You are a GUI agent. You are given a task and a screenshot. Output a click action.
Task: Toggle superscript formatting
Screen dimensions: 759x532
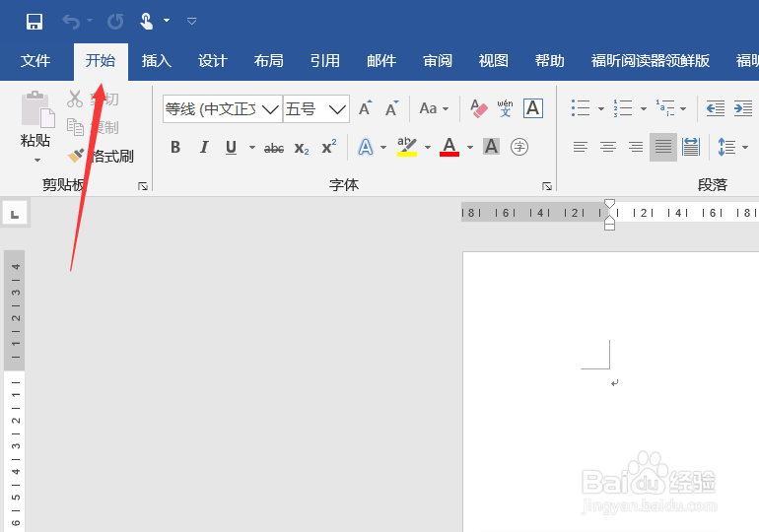[x=329, y=146]
